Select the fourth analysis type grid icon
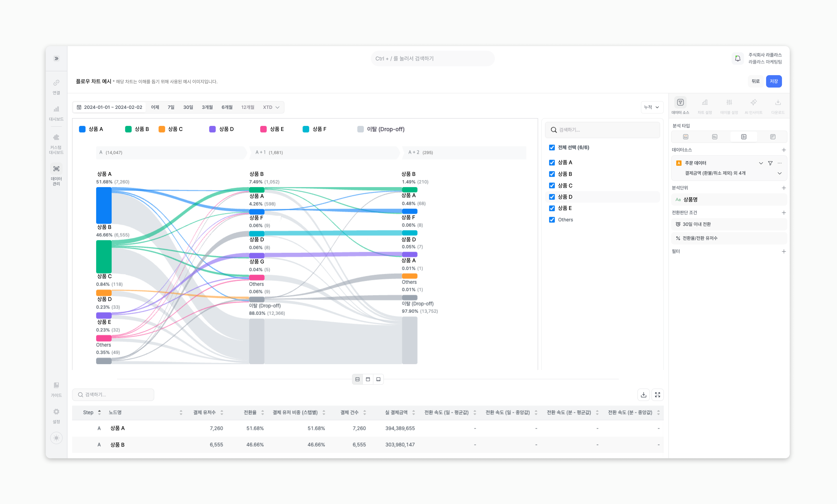The image size is (837, 504). (773, 137)
